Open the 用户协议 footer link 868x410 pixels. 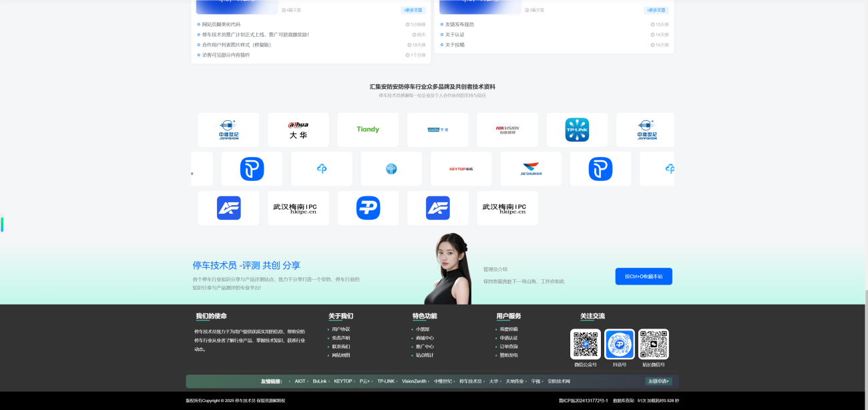pos(341,329)
